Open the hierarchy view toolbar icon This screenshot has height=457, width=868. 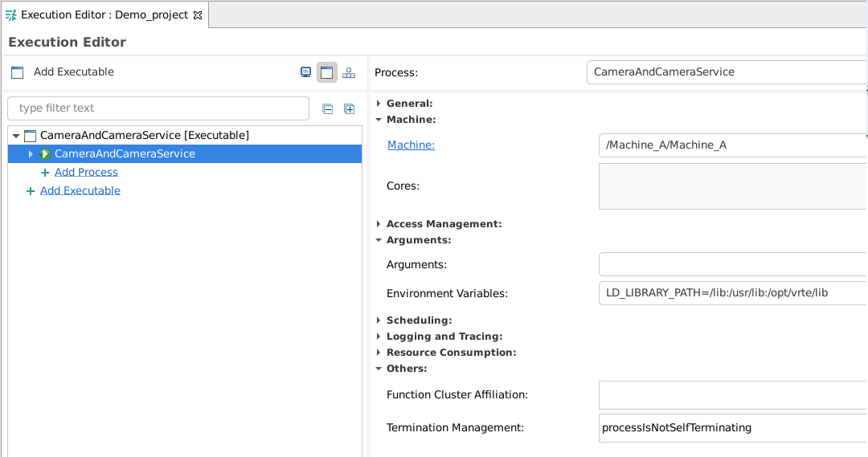click(349, 72)
